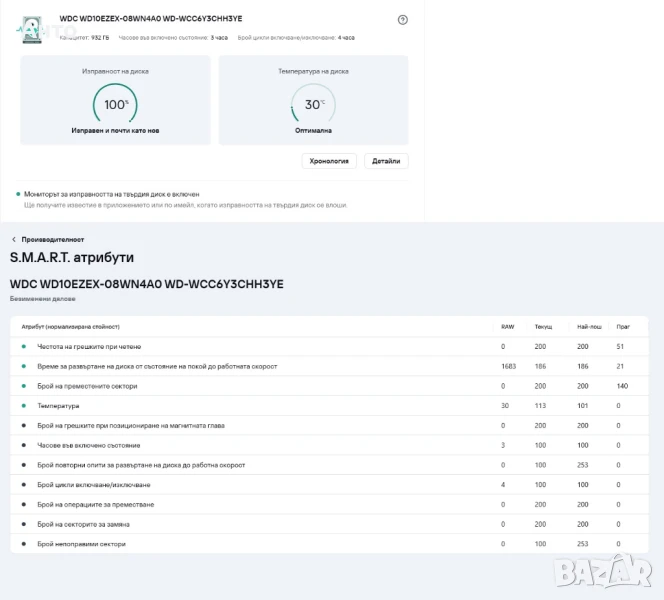
Task: Click the RAW column header
Action: click(507, 327)
